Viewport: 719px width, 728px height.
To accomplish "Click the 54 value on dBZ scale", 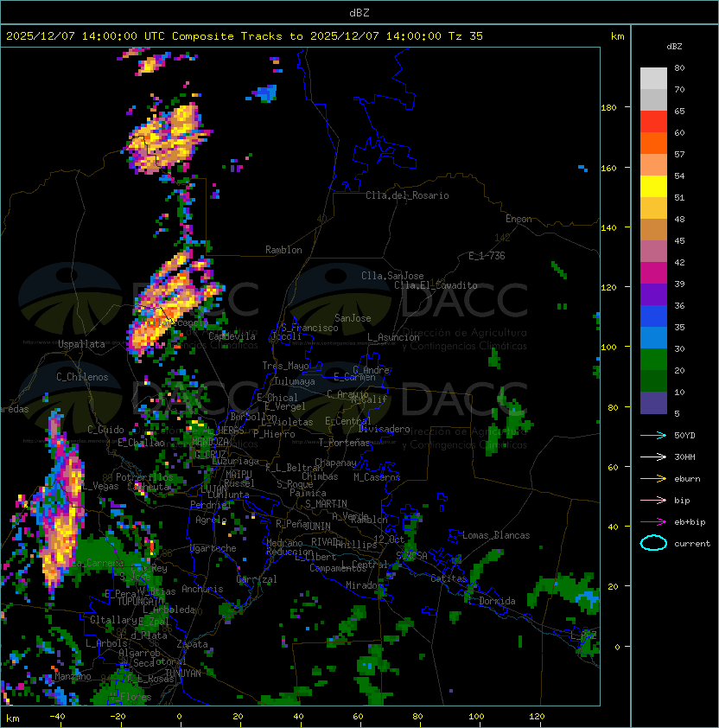I will point(679,176).
